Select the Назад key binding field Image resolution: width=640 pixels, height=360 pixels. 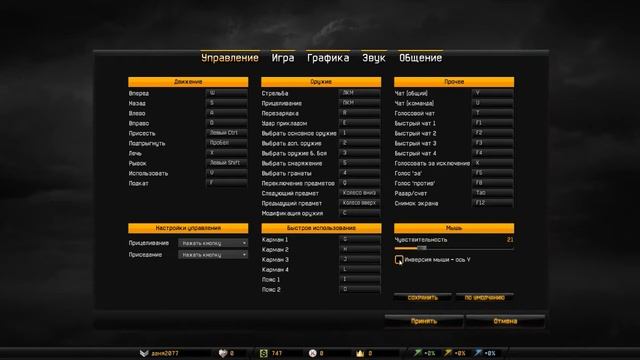[227, 103]
